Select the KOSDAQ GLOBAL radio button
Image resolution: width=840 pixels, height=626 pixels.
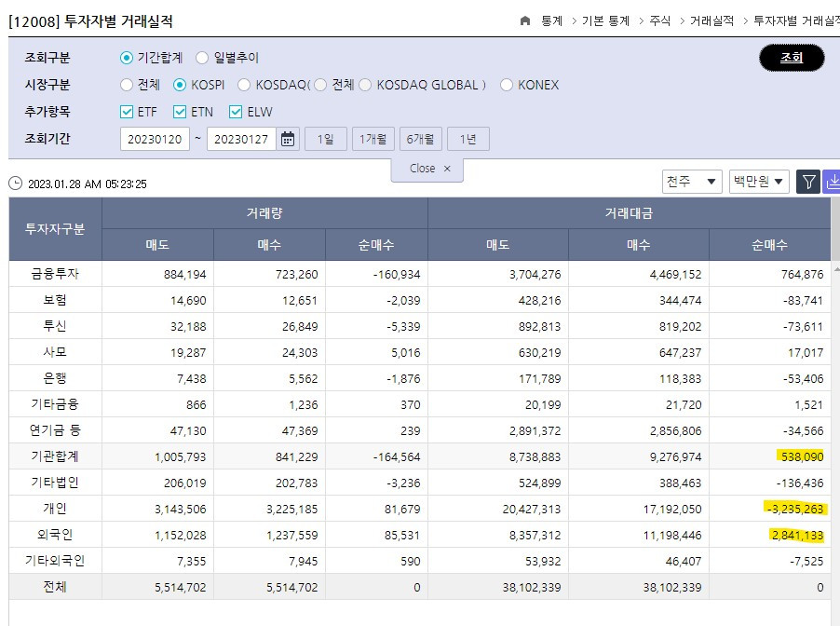click(x=365, y=85)
